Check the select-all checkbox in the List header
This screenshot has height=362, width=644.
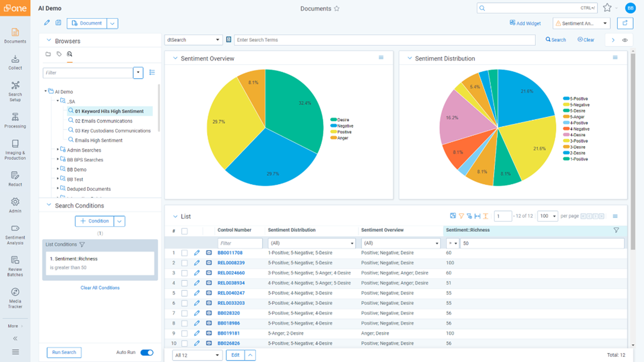[x=185, y=231]
